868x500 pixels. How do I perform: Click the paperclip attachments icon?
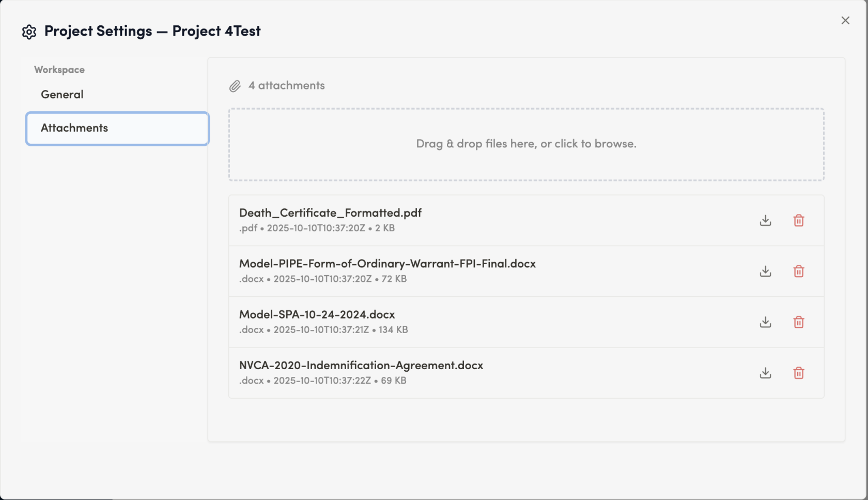235,86
